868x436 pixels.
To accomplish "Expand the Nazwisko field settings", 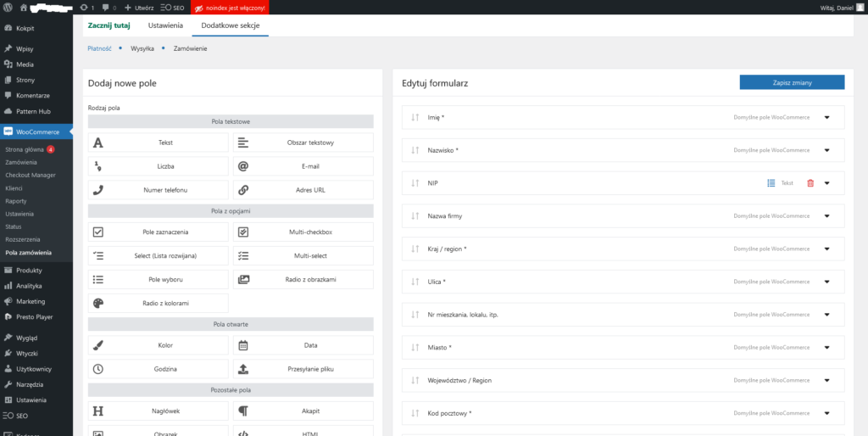I will pos(827,150).
